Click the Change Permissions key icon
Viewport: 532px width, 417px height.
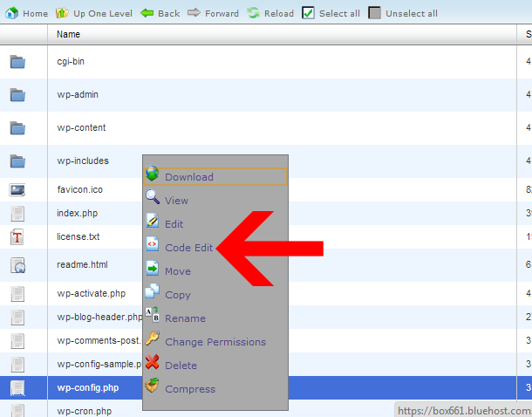[x=153, y=339]
